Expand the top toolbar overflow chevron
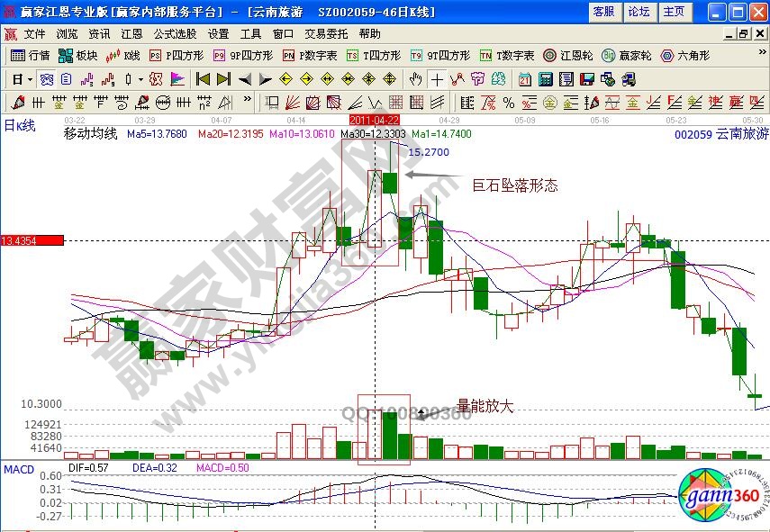770x532 pixels. (762, 52)
